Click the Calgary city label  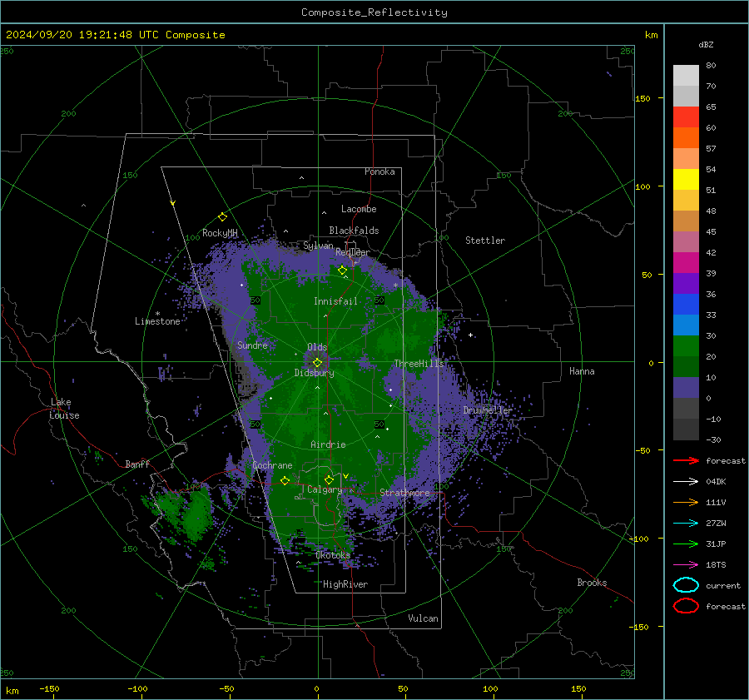325,489
